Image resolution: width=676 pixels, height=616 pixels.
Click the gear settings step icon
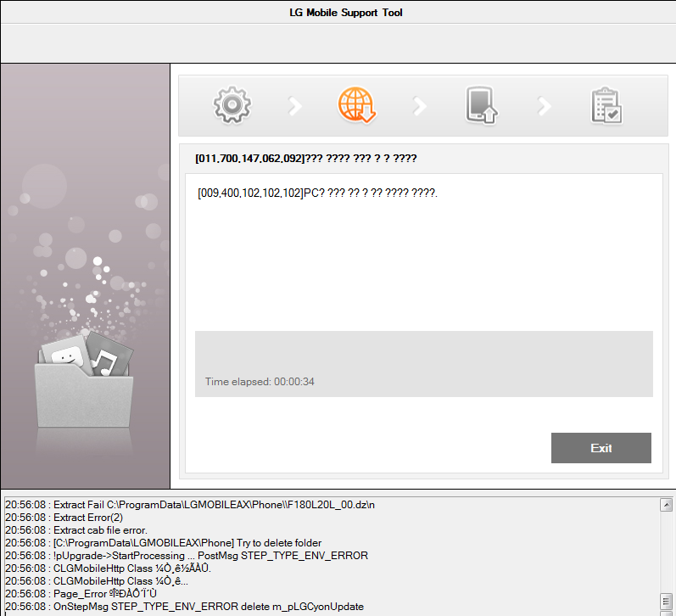click(x=232, y=105)
